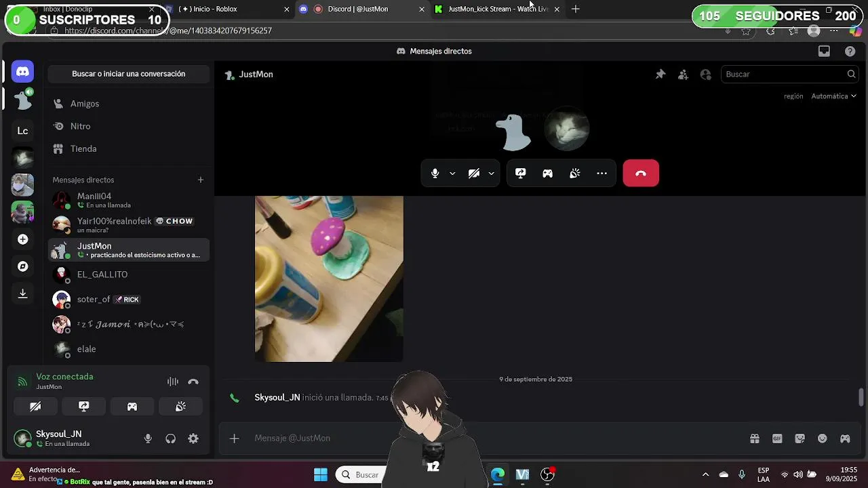The image size is (868, 488).
Task: Add friends to DM icon
Action: [683, 75]
